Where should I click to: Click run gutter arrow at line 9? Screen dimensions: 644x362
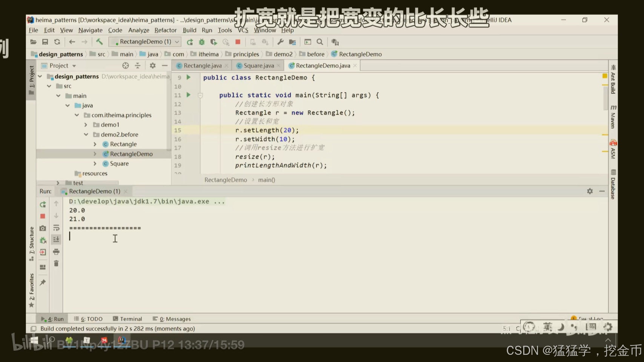pyautogui.click(x=188, y=77)
